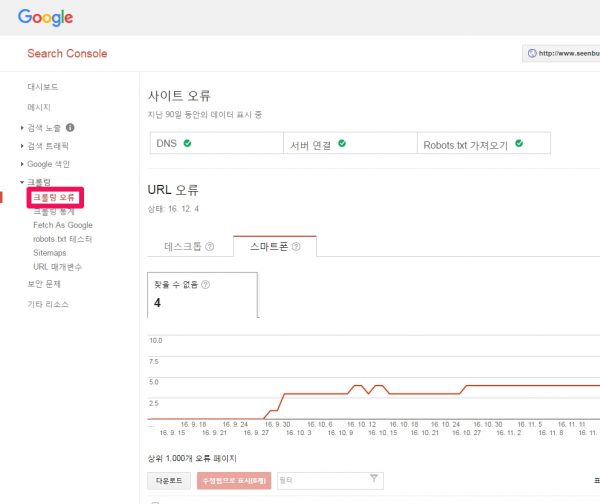Click the Robots.txt 가져오기 status box

(x=484, y=143)
